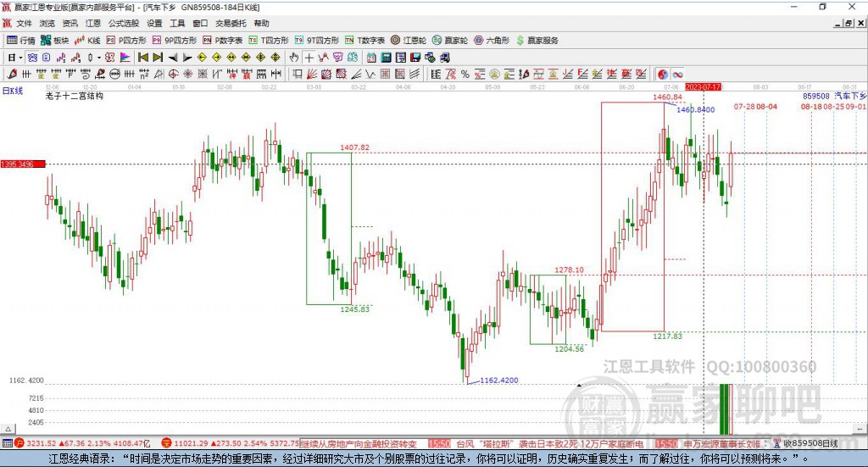Step forward with the black right arrow
The image size is (868, 467).
coord(187,58)
